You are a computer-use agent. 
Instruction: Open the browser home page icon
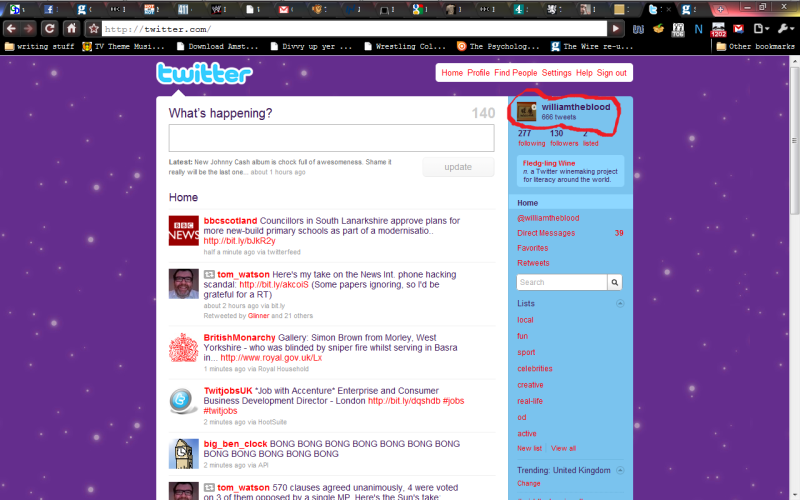click(x=71, y=29)
